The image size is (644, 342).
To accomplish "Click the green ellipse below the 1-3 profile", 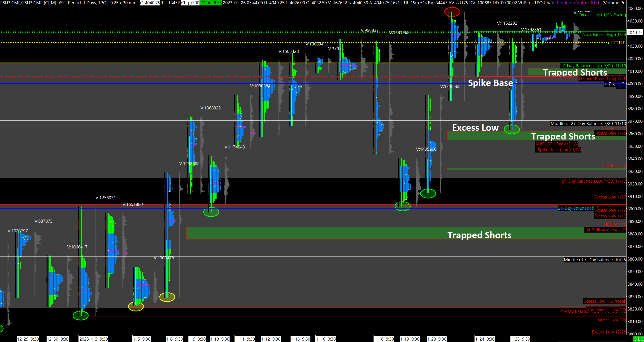I will pos(80,315).
